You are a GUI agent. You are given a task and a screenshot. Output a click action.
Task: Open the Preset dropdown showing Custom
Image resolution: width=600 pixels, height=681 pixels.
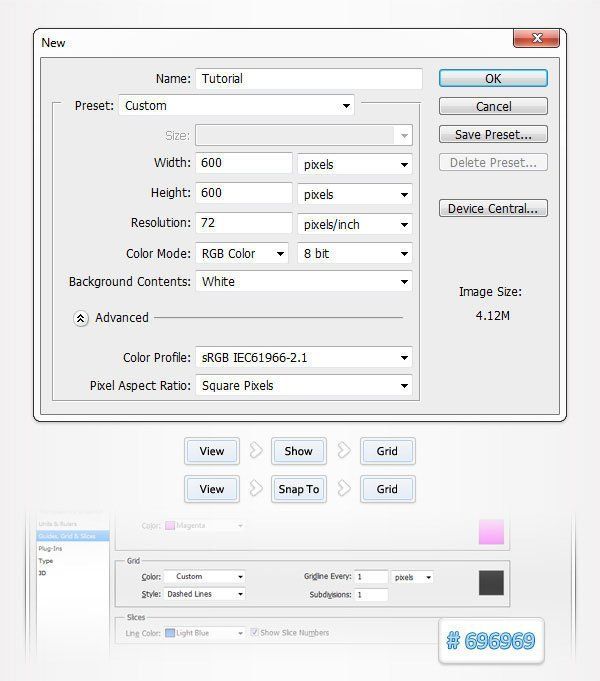236,106
